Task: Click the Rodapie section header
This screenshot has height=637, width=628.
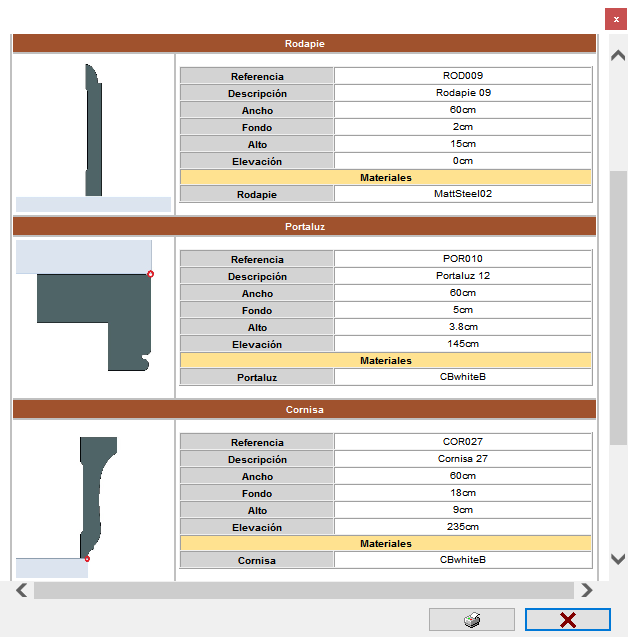Action: click(304, 43)
